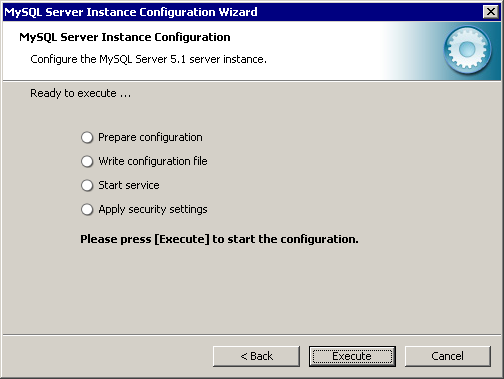Select the Prepare configuration radio button
This screenshot has height=379, width=504.
(x=87, y=137)
